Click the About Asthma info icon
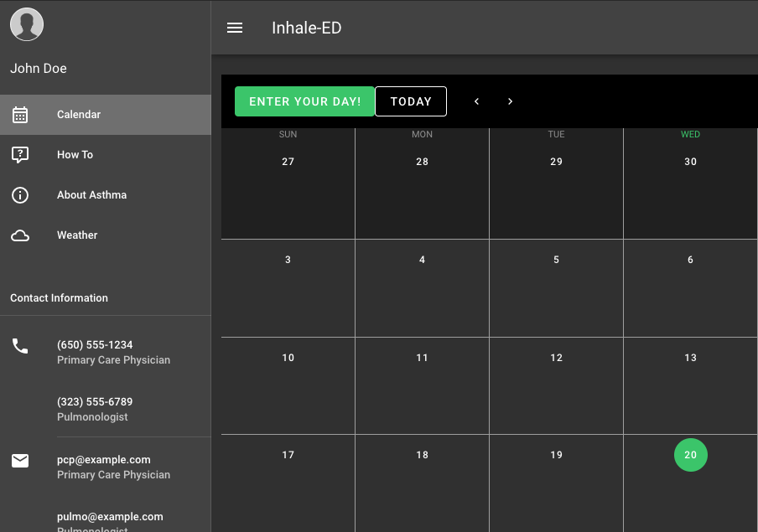The image size is (758, 532). [20, 195]
